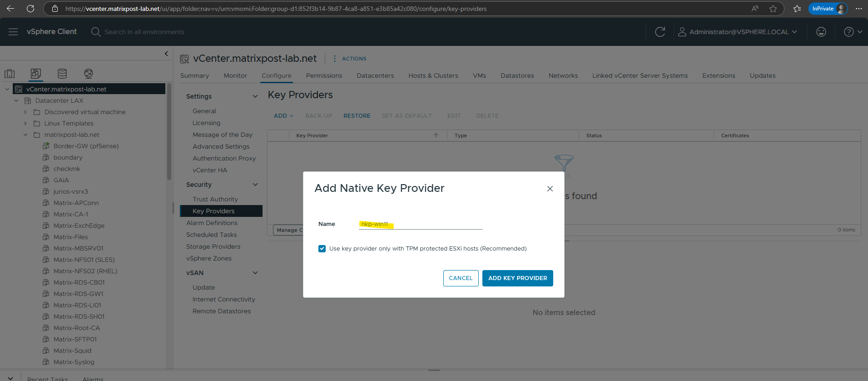Click the vCenter object icon in the header
The image size is (868, 381).
(184, 59)
